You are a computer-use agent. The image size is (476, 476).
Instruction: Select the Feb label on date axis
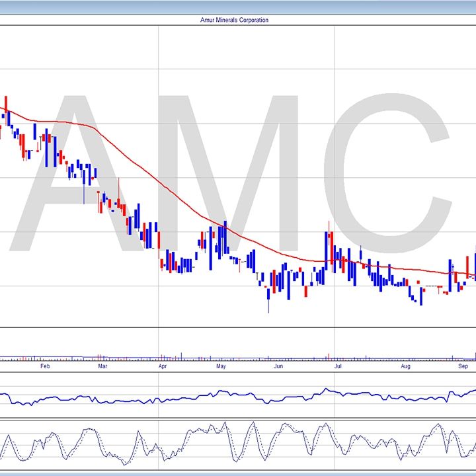pyautogui.click(x=45, y=366)
